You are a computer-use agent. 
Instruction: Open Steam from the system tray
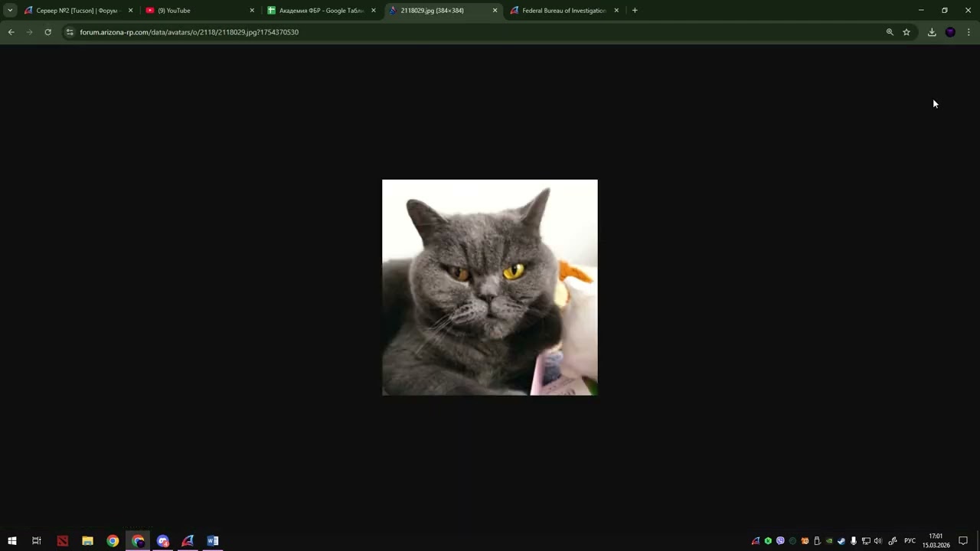click(841, 541)
